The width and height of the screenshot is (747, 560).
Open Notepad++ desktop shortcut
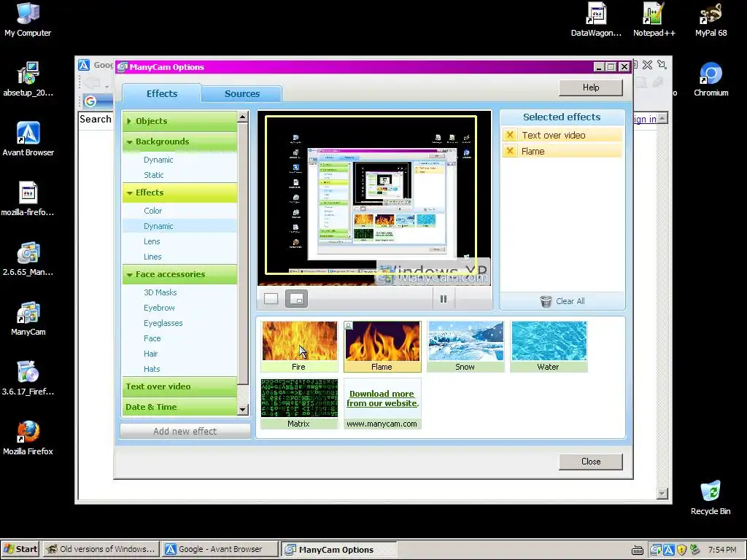(x=654, y=20)
